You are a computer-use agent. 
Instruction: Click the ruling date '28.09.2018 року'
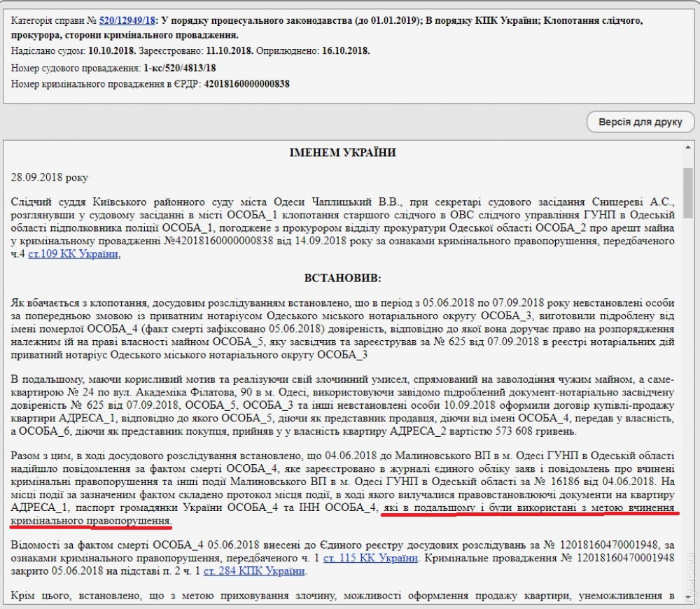(x=50, y=177)
